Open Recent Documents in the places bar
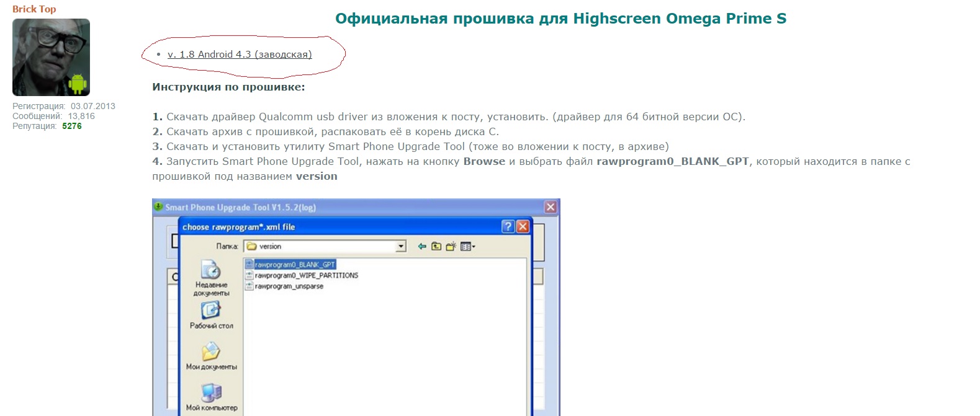 pyautogui.click(x=211, y=278)
